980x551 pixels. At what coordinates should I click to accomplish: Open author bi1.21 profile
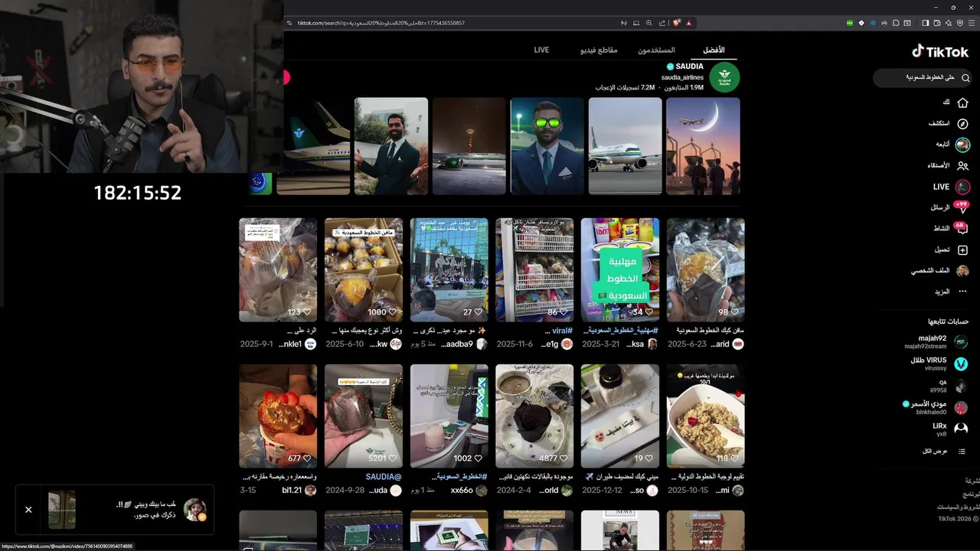point(299,491)
